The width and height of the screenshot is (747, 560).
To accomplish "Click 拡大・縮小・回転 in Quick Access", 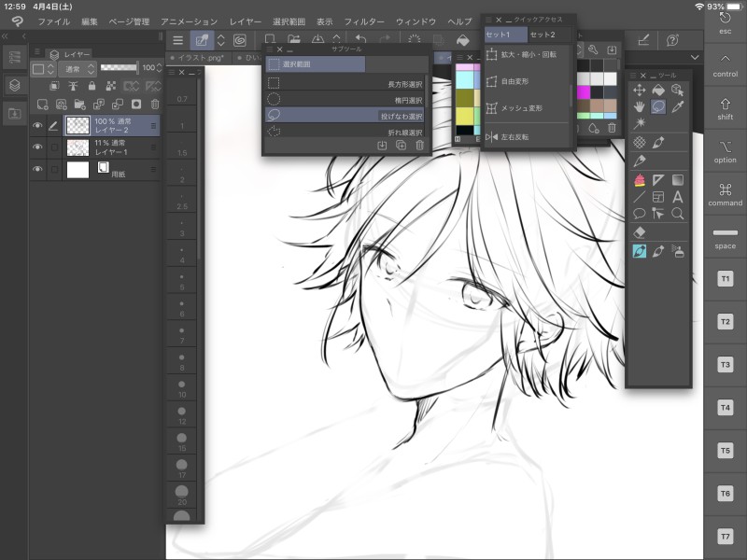I will (528, 55).
